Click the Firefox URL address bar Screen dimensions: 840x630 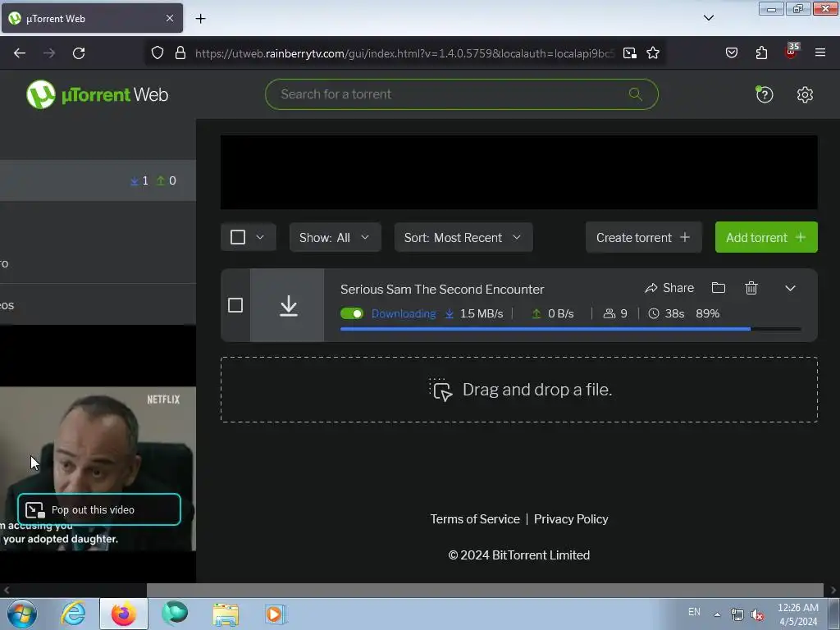coord(404,53)
